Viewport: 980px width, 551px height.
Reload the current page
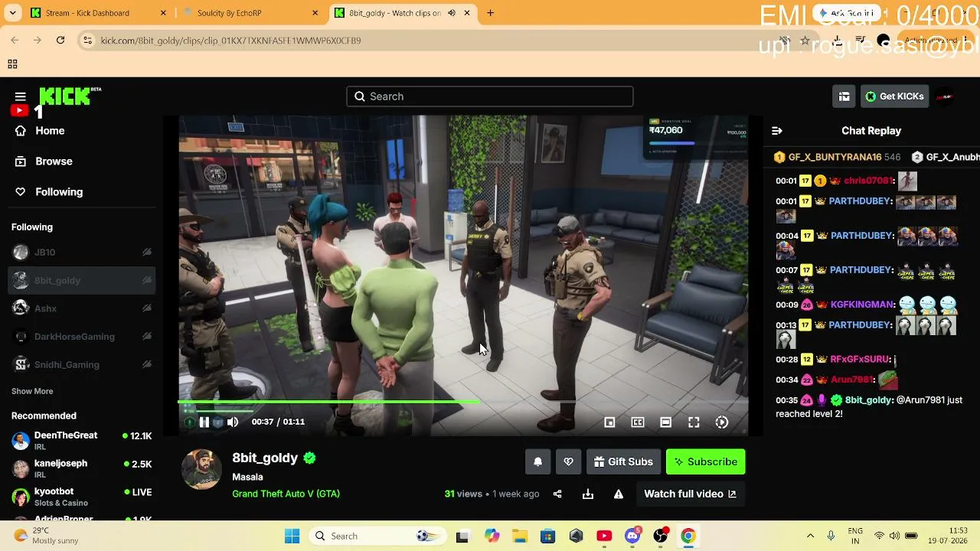tap(60, 41)
